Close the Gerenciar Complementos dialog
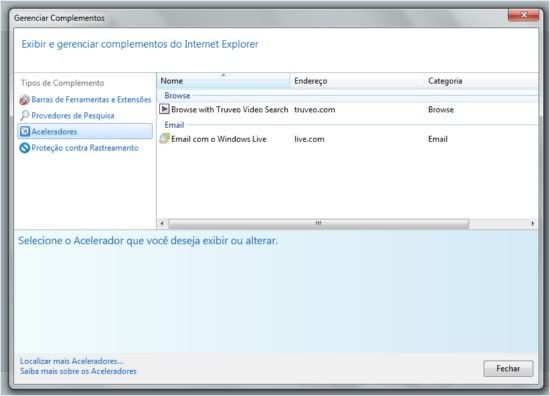 point(524,15)
